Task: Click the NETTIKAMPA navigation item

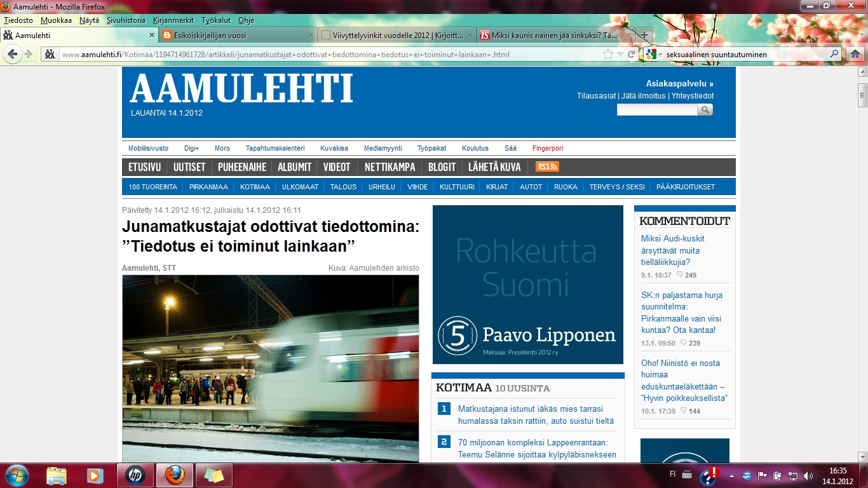Action: tap(390, 167)
